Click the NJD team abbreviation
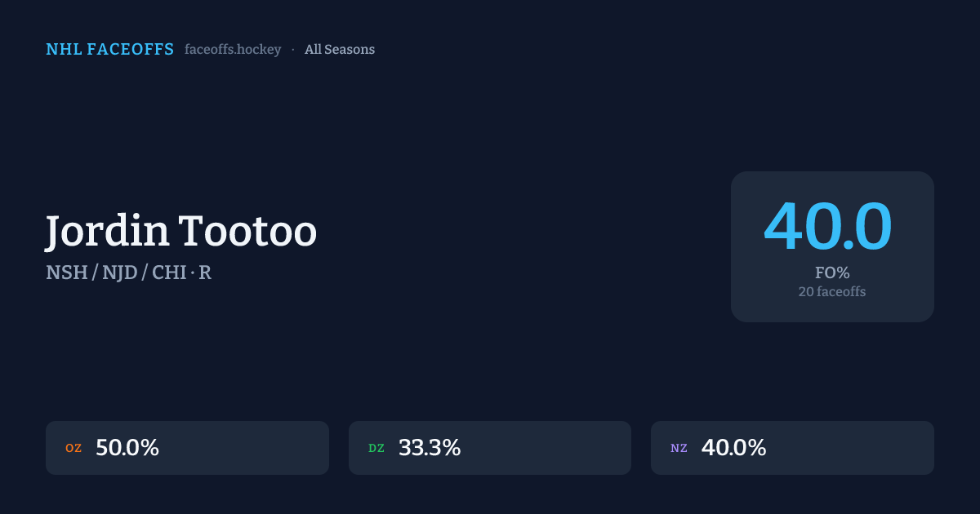 coord(121,273)
